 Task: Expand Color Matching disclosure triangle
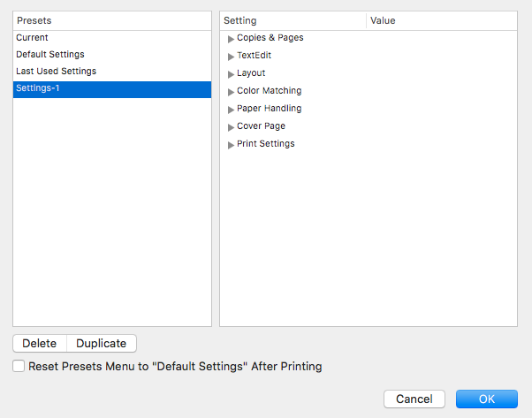click(231, 92)
